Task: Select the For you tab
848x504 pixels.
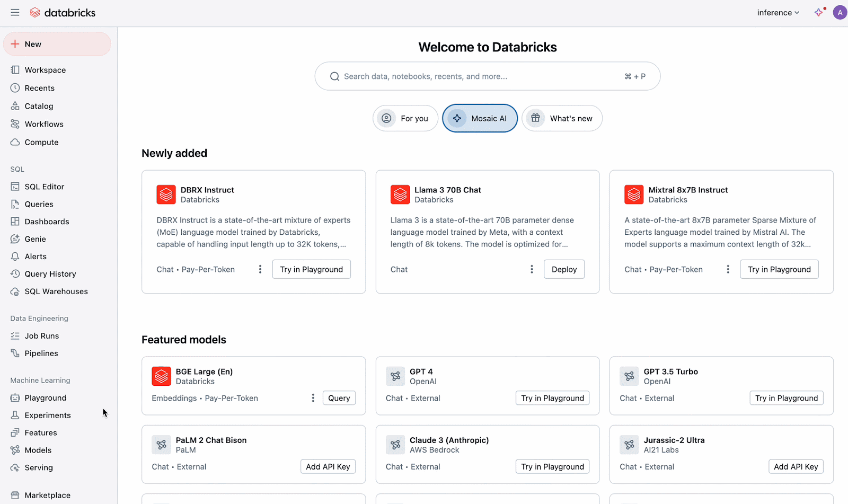Action: tap(405, 118)
